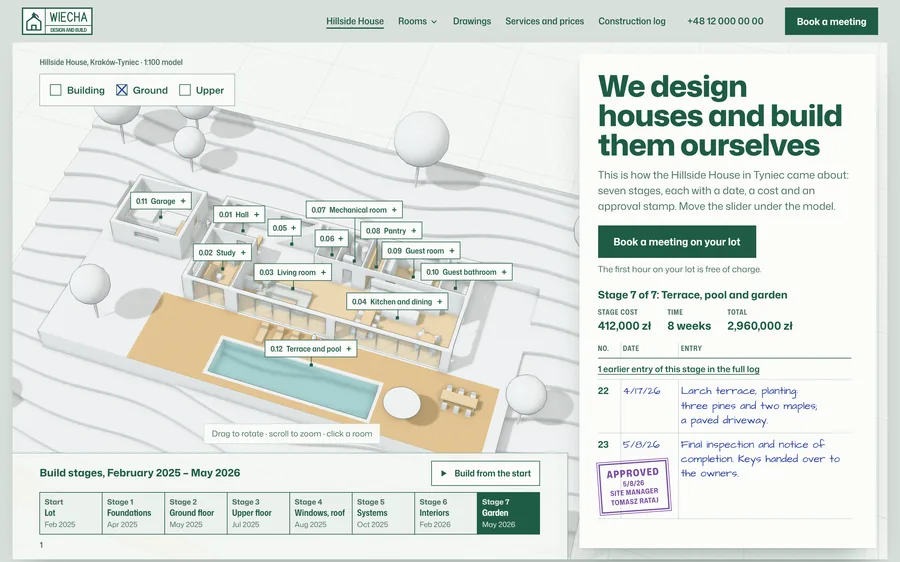900x562 pixels.
Task: Click the plus icon on 0.08 Pantry
Action: click(414, 231)
